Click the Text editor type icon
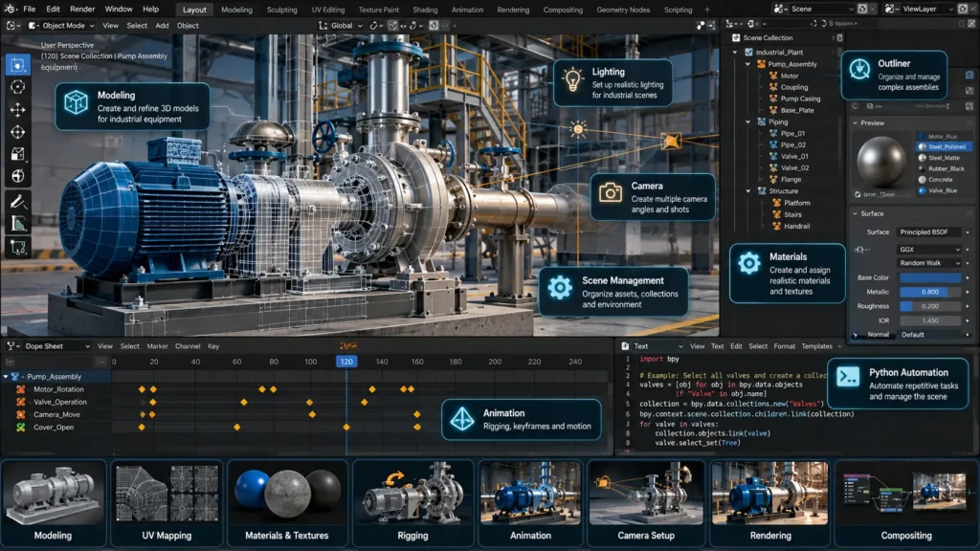Image resolution: width=980 pixels, height=551 pixels. tap(625, 346)
